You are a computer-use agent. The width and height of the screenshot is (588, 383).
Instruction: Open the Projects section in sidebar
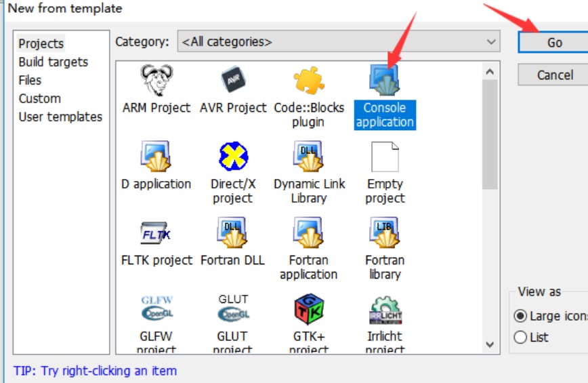(x=41, y=43)
